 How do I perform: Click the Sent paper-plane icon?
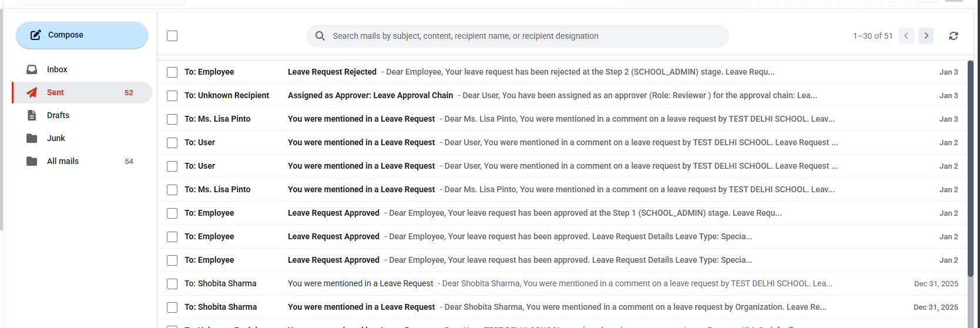pos(32,92)
